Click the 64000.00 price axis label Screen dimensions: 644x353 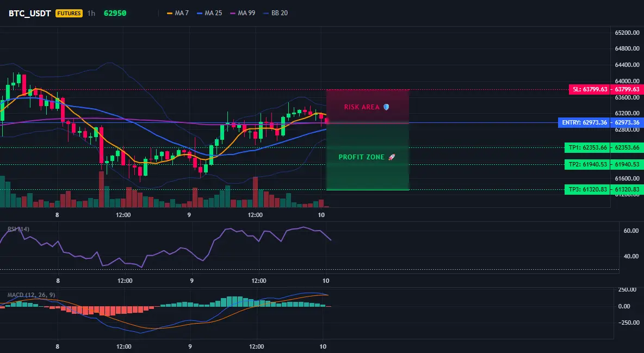pyautogui.click(x=627, y=81)
